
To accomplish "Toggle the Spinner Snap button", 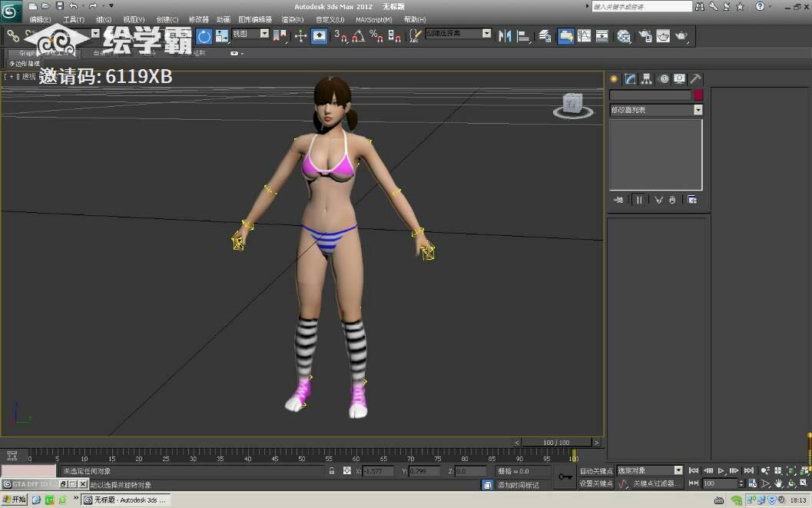I will coord(394,36).
